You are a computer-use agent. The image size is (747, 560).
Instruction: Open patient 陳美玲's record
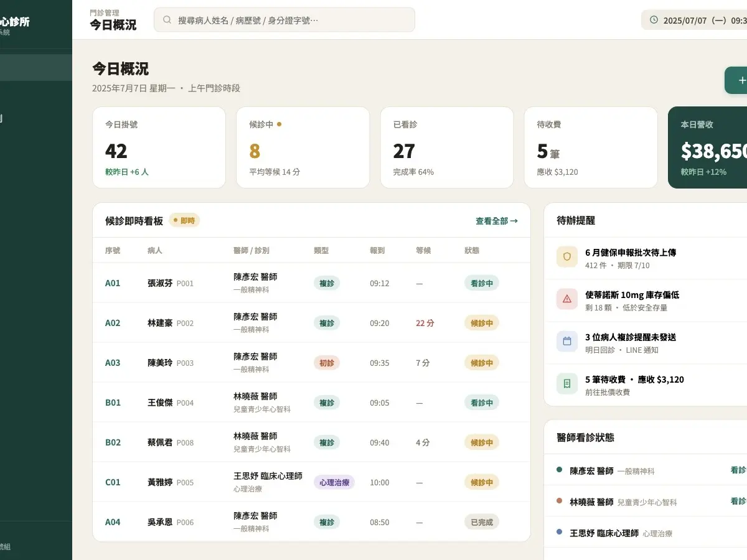[160, 363]
